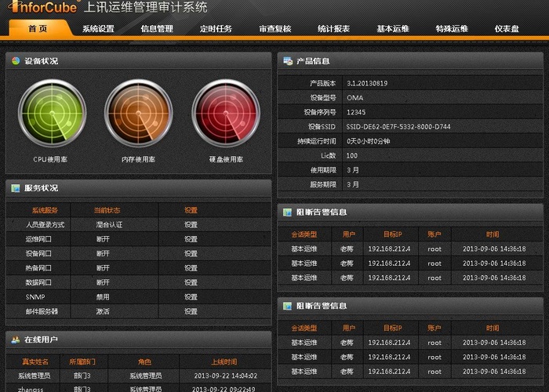Viewport: 549px width, 392px height.
Task: Open 审查复核 menu
Action: pyautogui.click(x=275, y=29)
